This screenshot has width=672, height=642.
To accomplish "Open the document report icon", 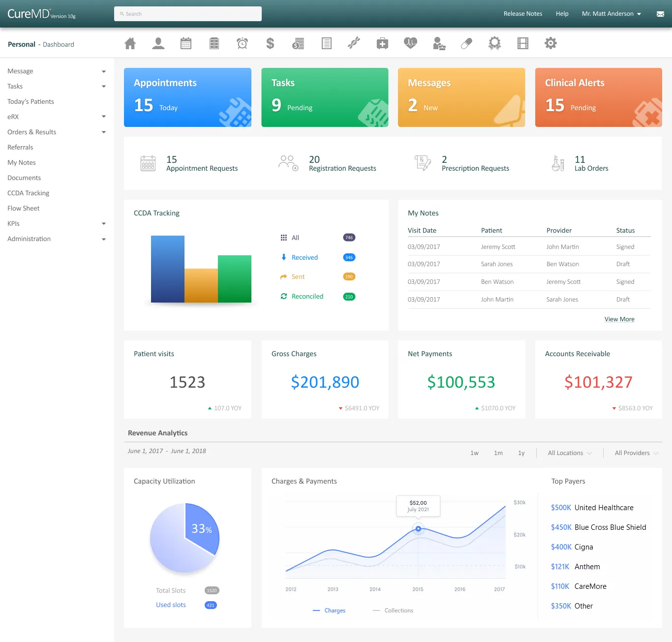I will point(326,44).
